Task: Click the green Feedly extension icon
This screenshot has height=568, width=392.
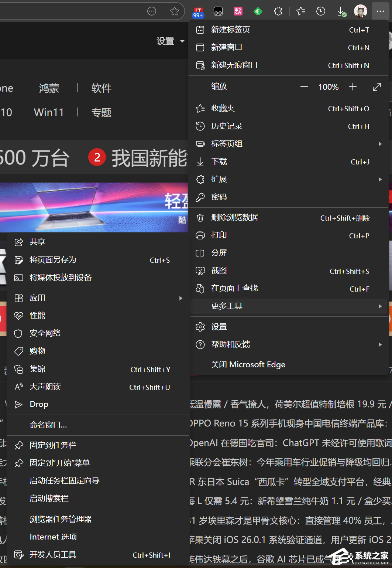Action: tap(258, 11)
